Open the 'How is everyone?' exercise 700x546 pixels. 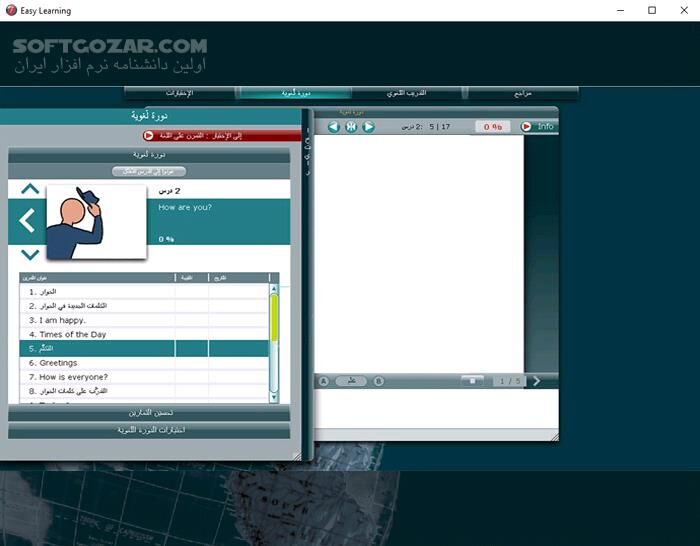(x=96, y=377)
